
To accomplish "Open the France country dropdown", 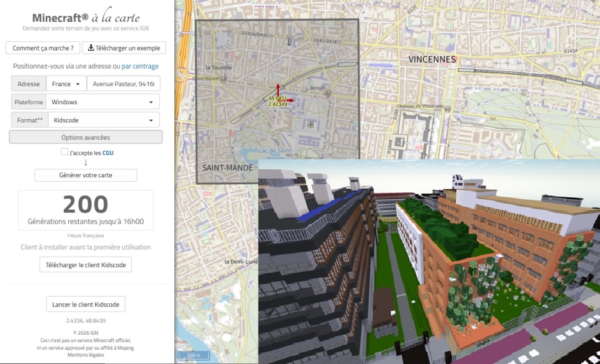I will coord(66,84).
